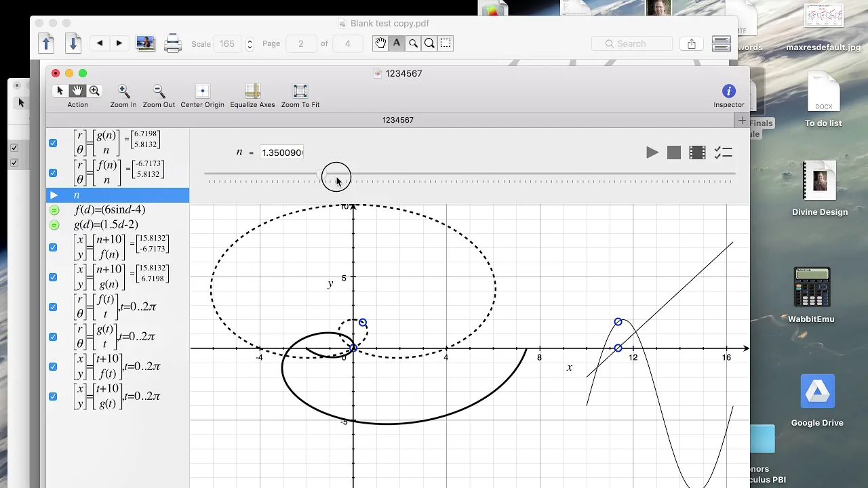The width and height of the screenshot is (868, 488).
Task: Stop the n parameter animation
Action: [673, 152]
